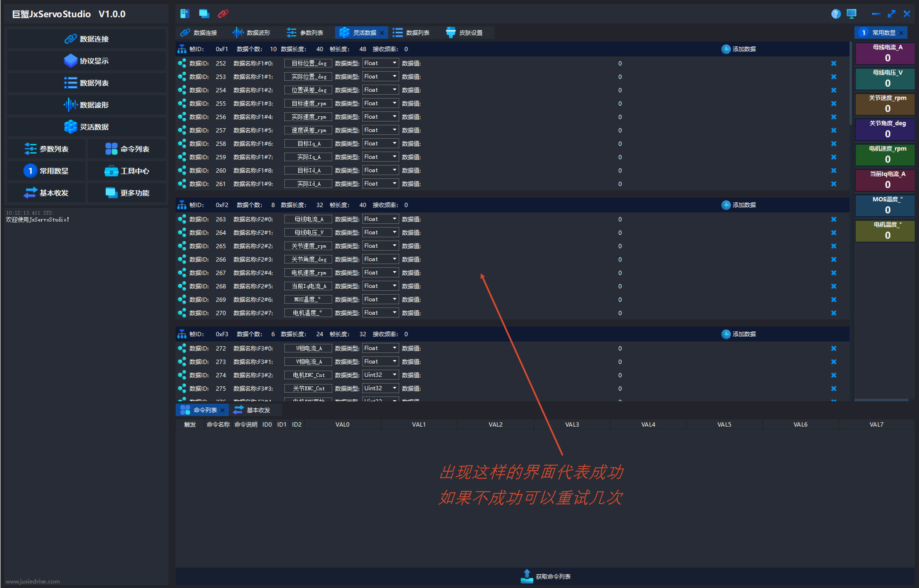Screen dimensions: 919x588
Task: Open 参数列表 in the left sidebar
Action: [46, 149]
